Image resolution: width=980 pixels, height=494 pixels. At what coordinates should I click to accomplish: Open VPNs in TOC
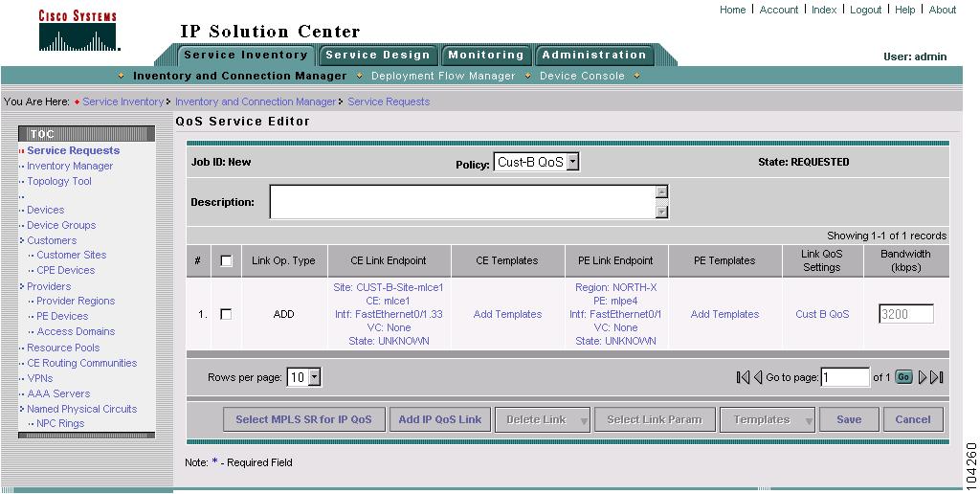point(40,378)
